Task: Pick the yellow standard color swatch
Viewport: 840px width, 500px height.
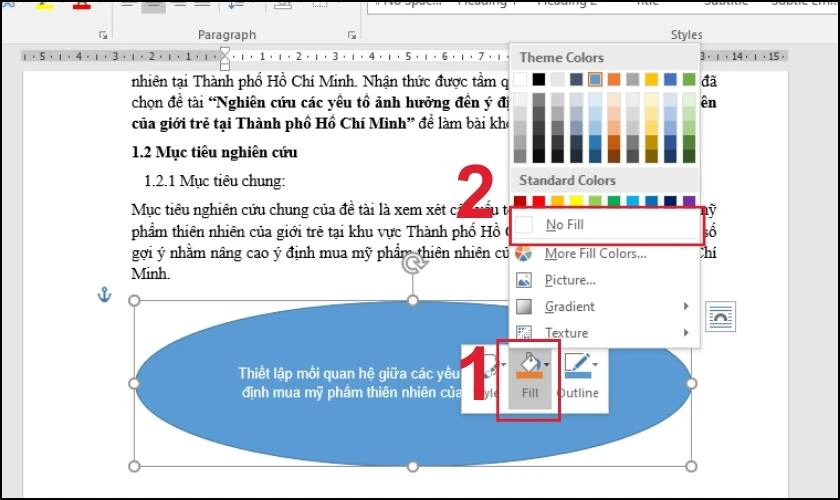Action: (576, 202)
